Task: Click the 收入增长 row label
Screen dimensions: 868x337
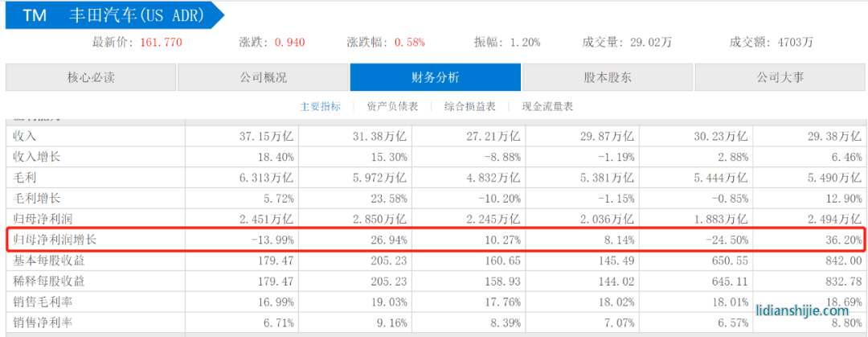Action: pyautogui.click(x=37, y=157)
